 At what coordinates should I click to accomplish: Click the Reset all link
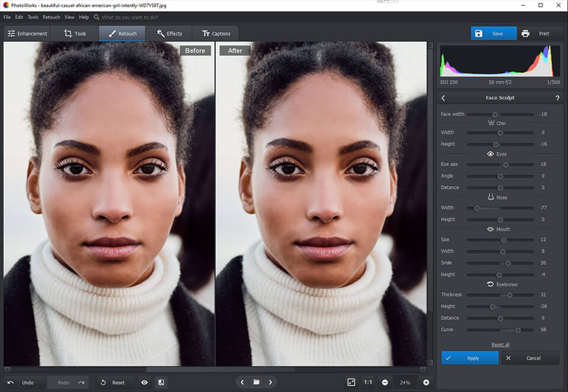[500, 345]
